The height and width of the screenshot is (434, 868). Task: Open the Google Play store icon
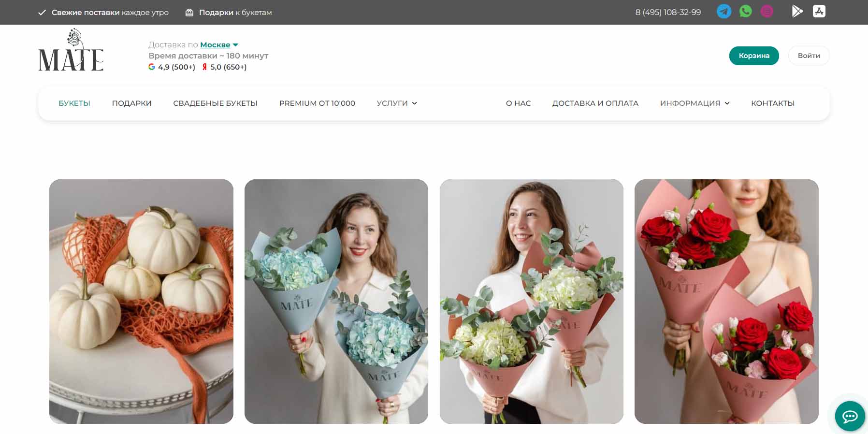(797, 12)
